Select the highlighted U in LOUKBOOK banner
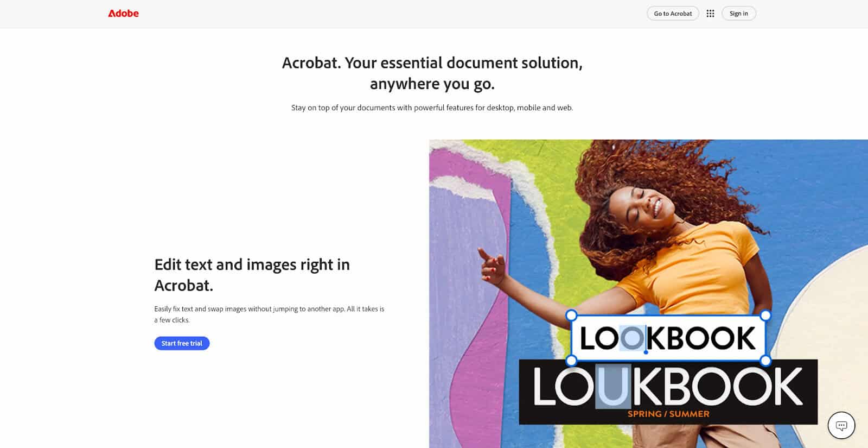The height and width of the screenshot is (448, 868). click(x=614, y=386)
